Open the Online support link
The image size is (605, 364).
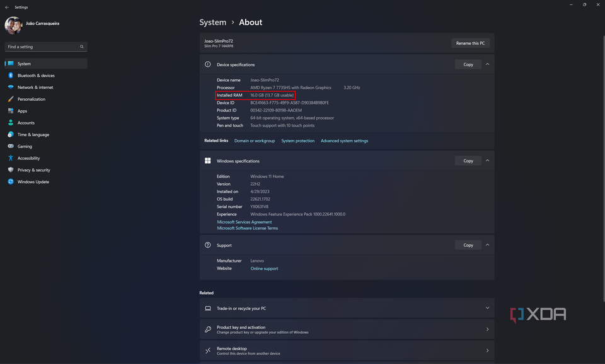click(x=264, y=268)
